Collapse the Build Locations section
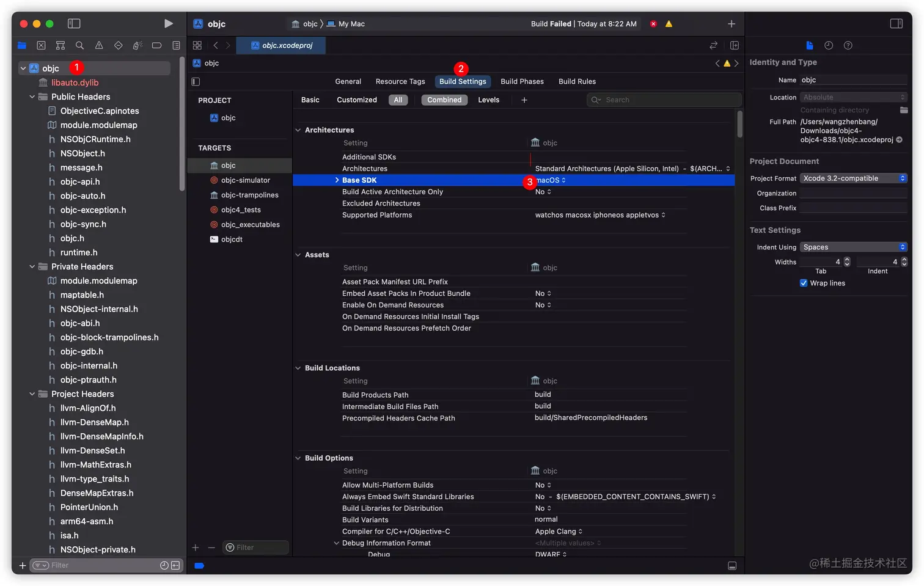The height and width of the screenshot is (586, 924). click(x=298, y=368)
